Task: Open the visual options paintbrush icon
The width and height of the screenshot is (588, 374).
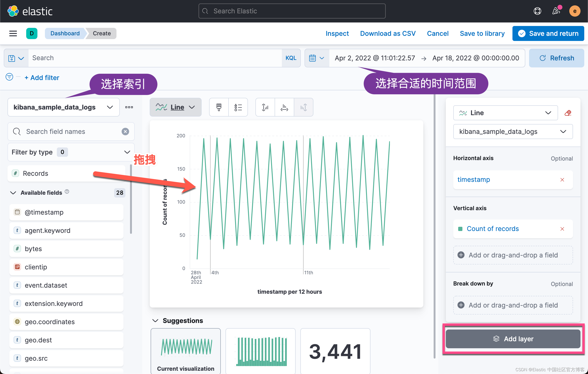Action: pyautogui.click(x=219, y=107)
